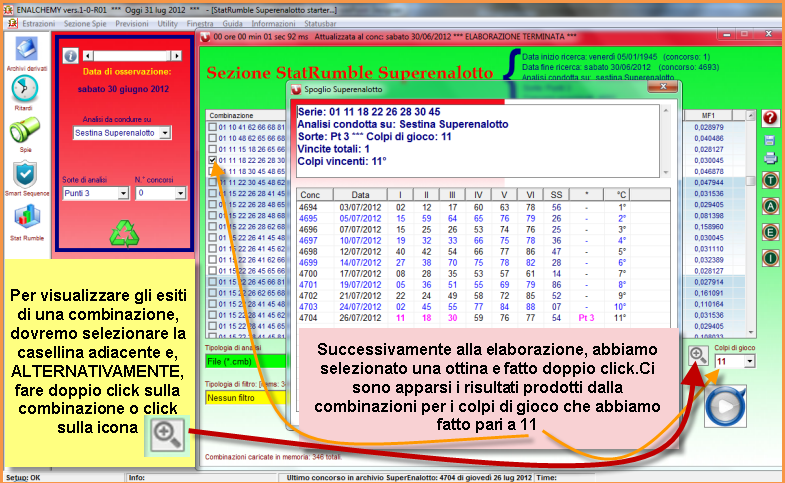Click the SS column header in Spoglio table
Image resolution: width=785 pixels, height=483 pixels.
556,195
